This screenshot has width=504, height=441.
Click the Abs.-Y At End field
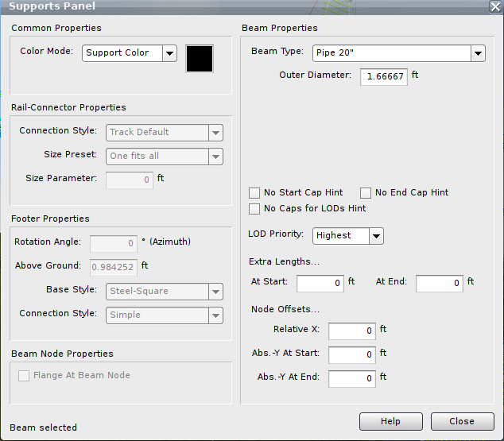pyautogui.click(x=352, y=378)
